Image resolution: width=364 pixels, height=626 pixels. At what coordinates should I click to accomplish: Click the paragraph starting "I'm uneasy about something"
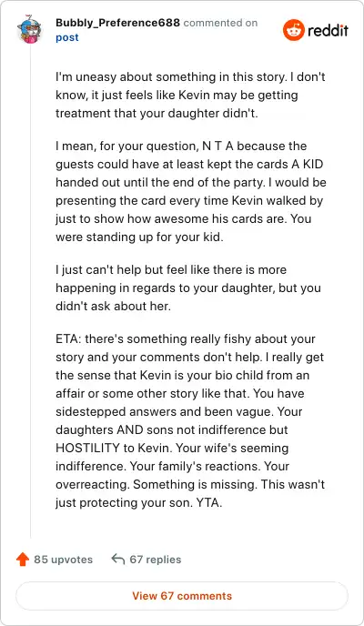[190, 95]
